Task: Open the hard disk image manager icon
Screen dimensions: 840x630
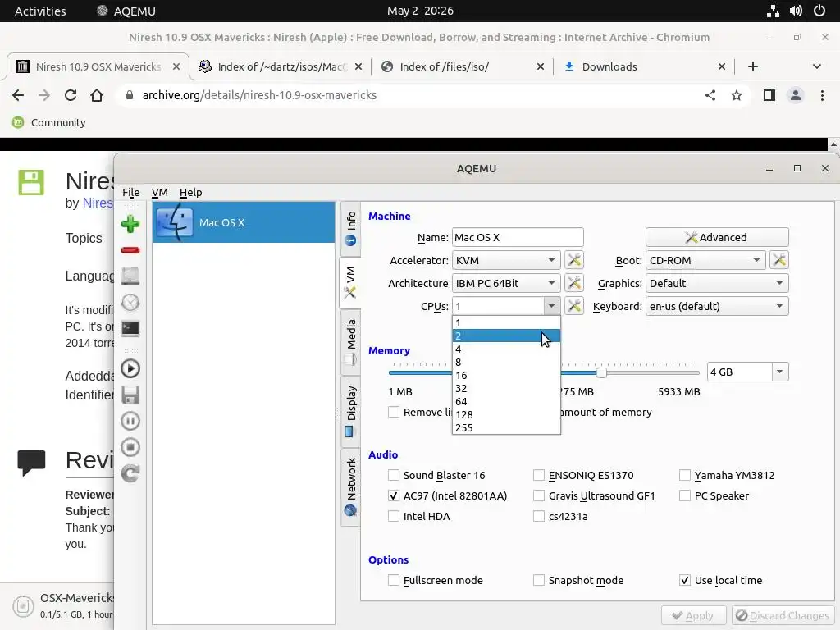Action: pyautogui.click(x=130, y=276)
